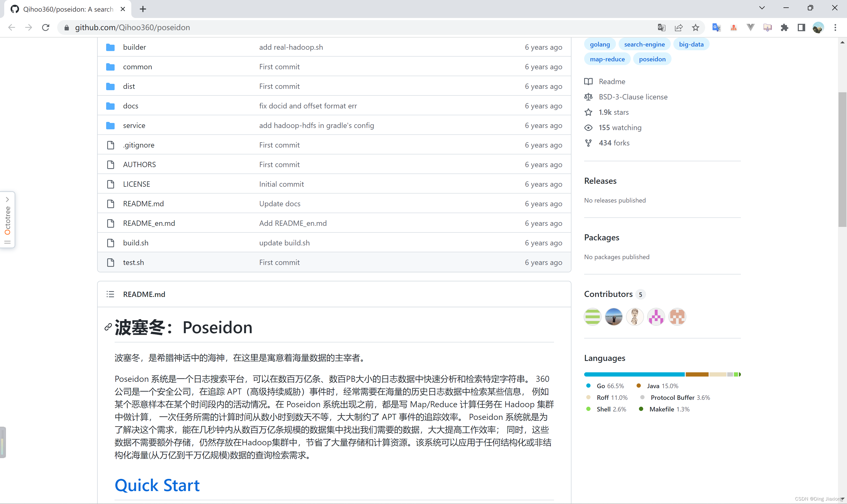Click the Readme book icon in sidebar
Screen dimensions: 847x504
588,81
